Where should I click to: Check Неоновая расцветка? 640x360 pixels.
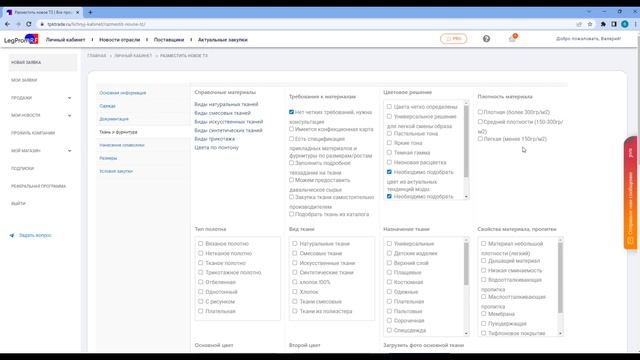click(389, 162)
